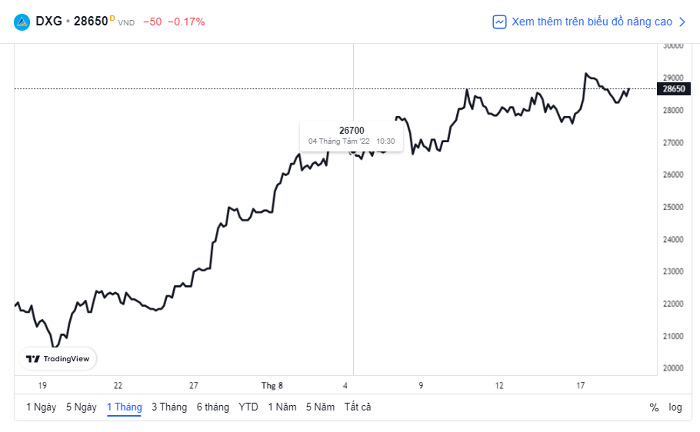Click the advanced chart icon
The height and width of the screenshot is (432, 700).
[499, 22]
